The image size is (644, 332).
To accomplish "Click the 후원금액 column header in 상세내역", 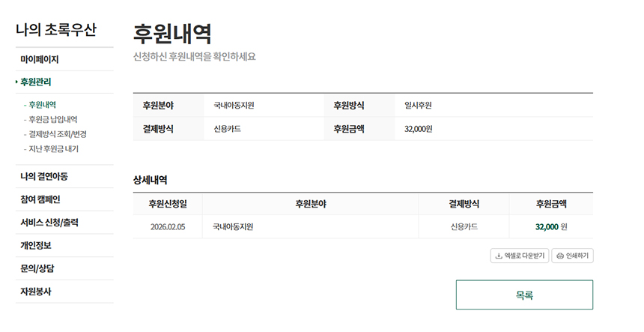I will [551, 204].
